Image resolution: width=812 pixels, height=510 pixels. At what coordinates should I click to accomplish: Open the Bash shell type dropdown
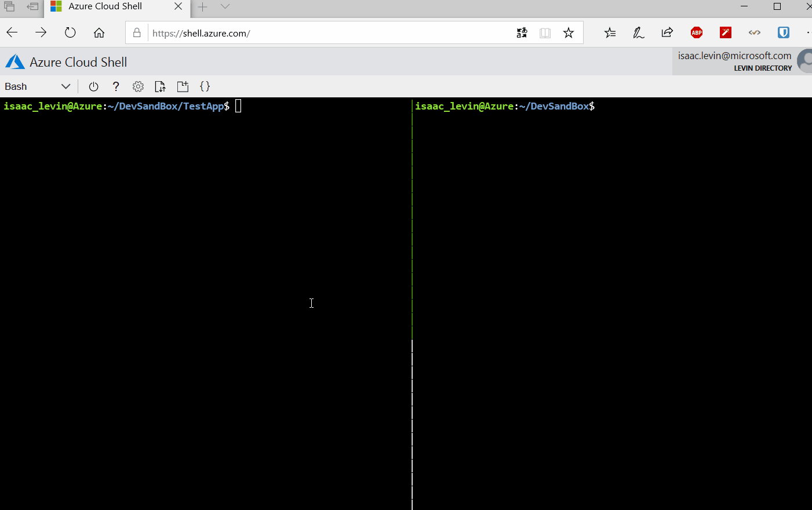coord(37,86)
